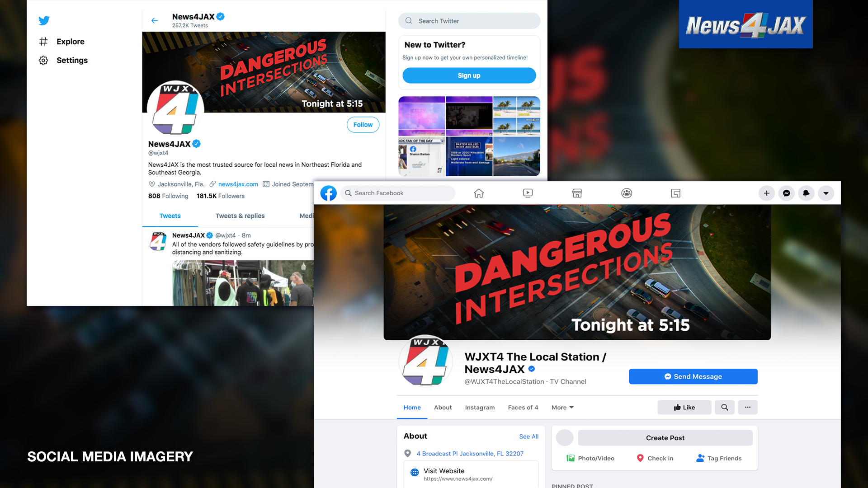Open Facebook Marketplace icon
Screen dimensions: 868x488
click(x=577, y=193)
